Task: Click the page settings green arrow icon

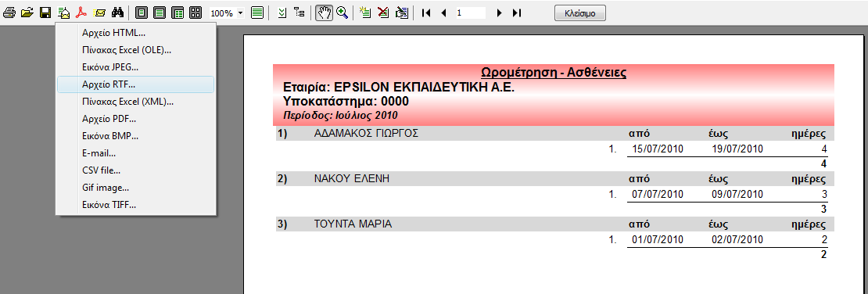Action: pos(282,13)
